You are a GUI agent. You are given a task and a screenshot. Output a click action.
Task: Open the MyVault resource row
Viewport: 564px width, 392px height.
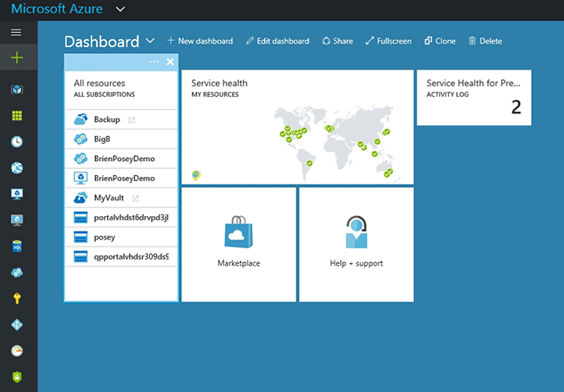click(x=121, y=198)
